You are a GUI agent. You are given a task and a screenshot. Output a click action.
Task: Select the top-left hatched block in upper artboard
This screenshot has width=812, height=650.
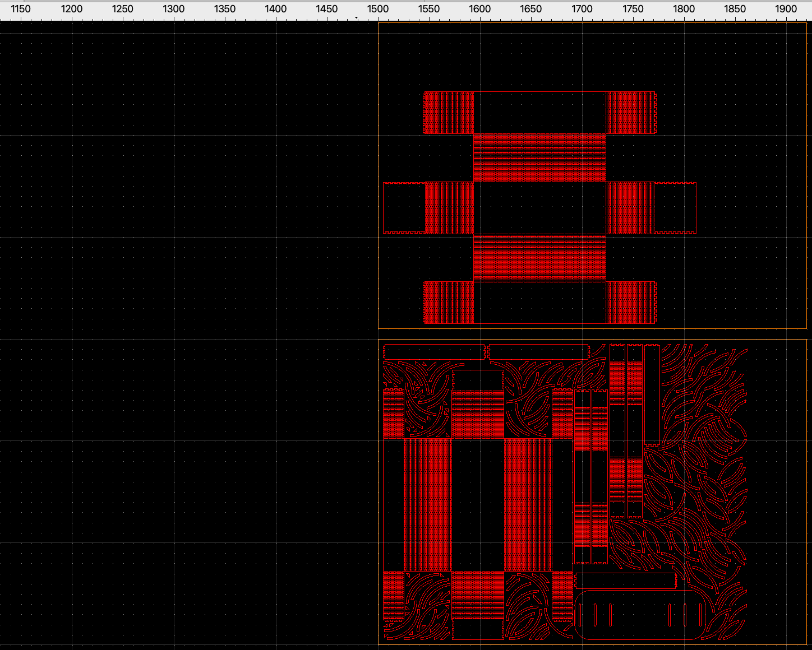(449, 113)
